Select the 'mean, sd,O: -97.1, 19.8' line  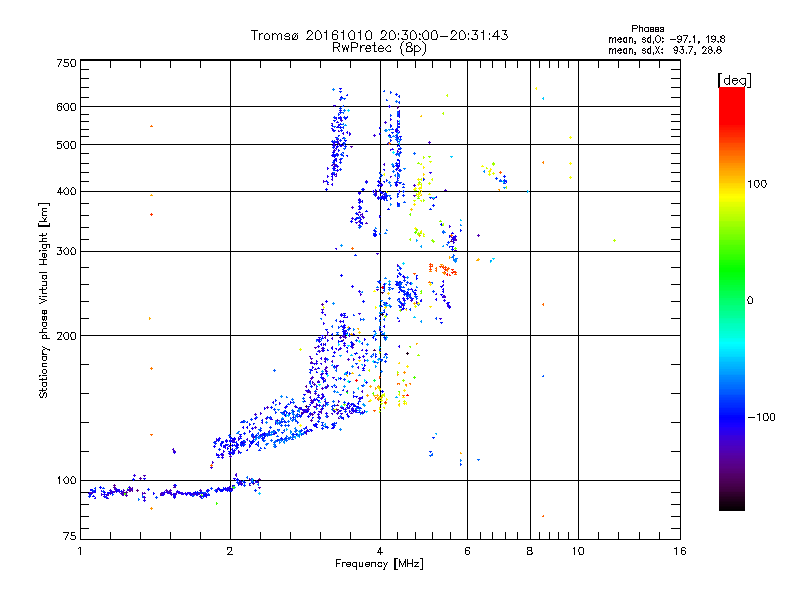666,39
